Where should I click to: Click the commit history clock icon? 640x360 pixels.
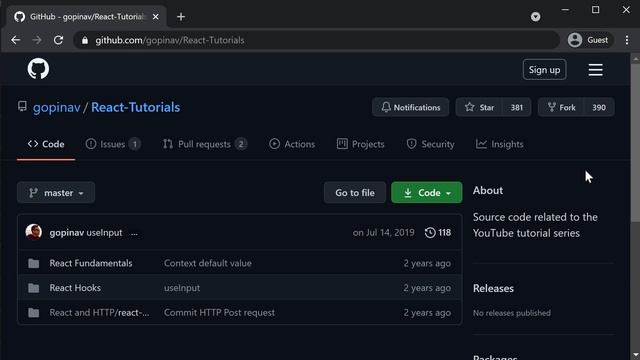coord(430,233)
